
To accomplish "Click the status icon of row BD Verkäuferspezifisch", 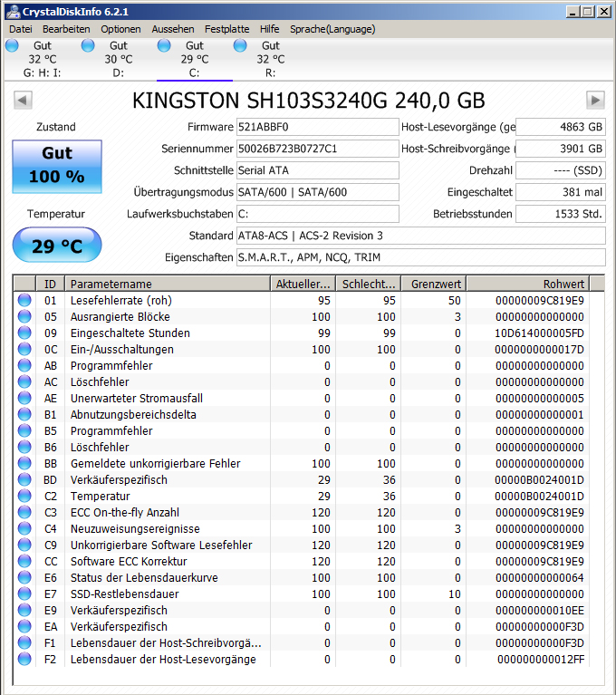I will pyautogui.click(x=24, y=479).
